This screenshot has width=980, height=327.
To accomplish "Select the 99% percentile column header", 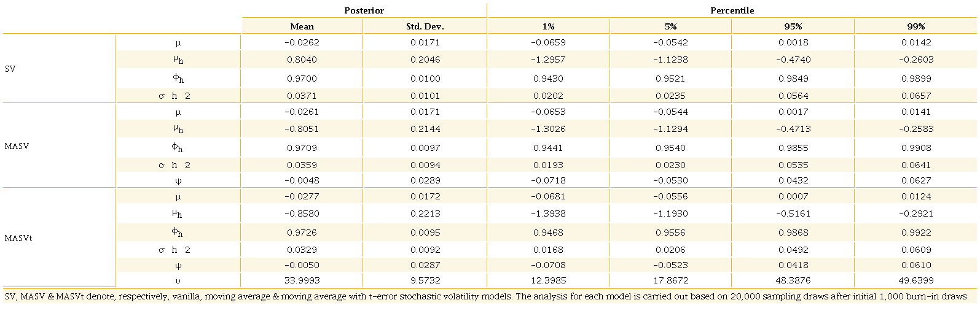I will [x=915, y=26].
